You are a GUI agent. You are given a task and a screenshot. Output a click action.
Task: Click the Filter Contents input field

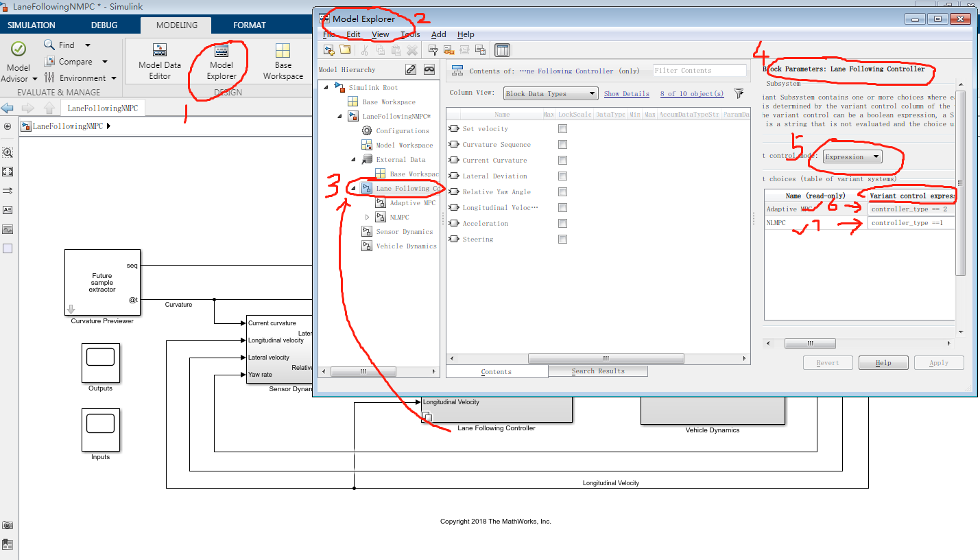click(x=699, y=70)
